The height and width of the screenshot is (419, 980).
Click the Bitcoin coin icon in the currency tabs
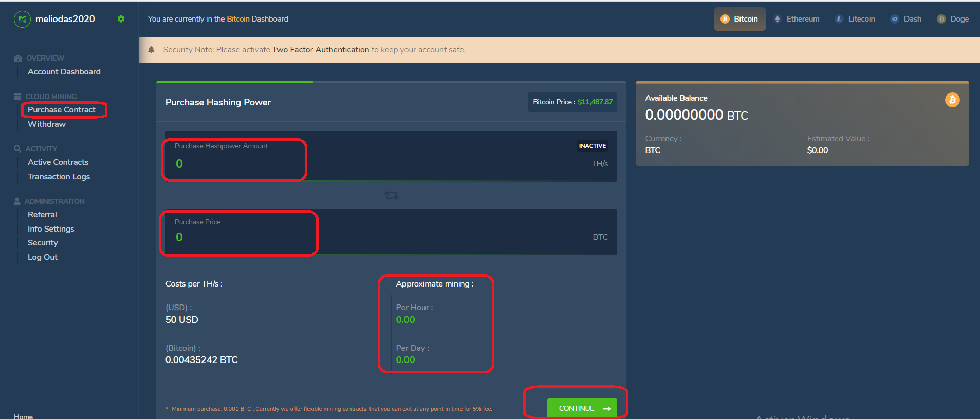coord(725,19)
